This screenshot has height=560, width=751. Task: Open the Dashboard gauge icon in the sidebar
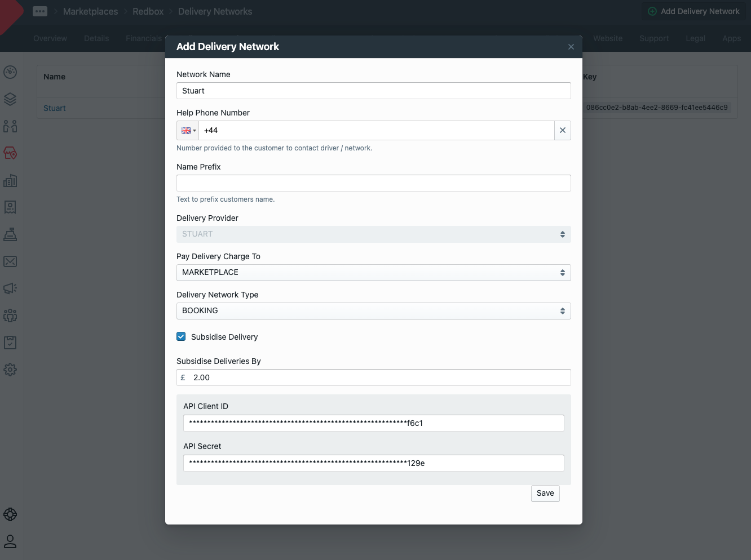10,72
